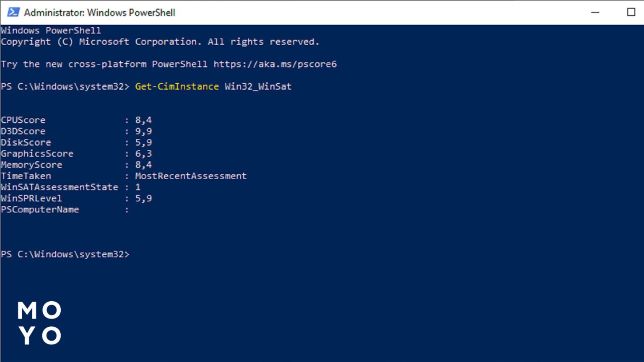
Task: Click the Get-CimInstance command text
Action: pyautogui.click(x=177, y=86)
